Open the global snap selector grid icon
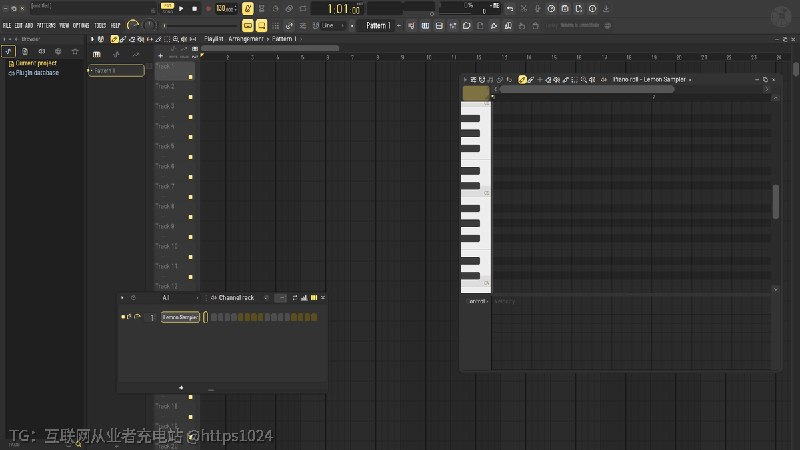This screenshot has height=450, width=800. [276, 26]
